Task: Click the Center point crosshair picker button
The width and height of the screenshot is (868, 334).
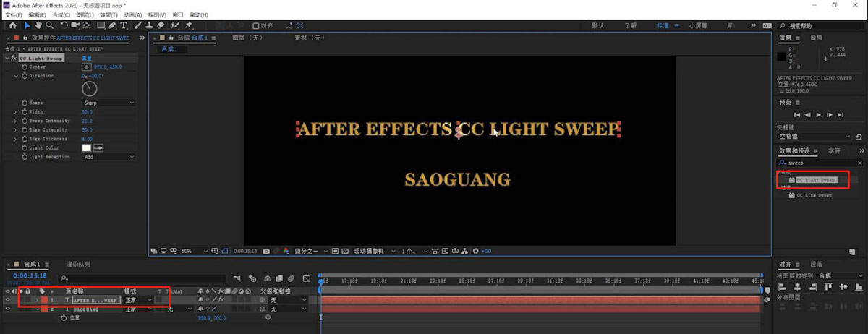Action: (86, 67)
